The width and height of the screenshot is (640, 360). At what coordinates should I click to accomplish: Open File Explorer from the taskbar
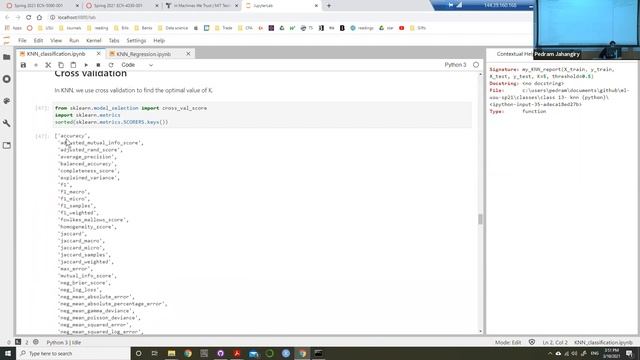(x=171, y=353)
